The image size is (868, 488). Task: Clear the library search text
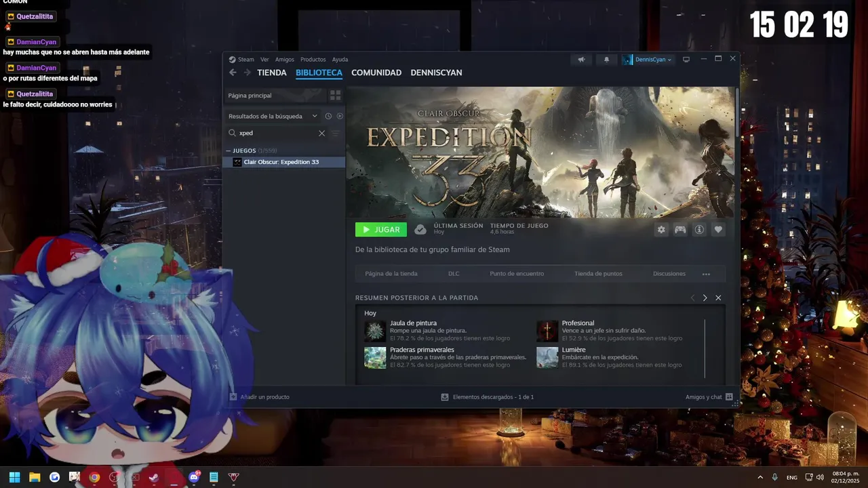coord(321,134)
